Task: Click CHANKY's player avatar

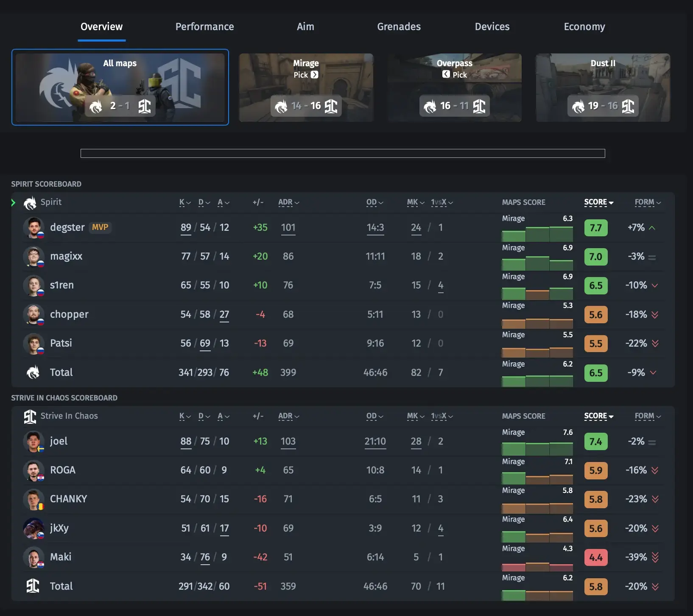Action: (34, 499)
